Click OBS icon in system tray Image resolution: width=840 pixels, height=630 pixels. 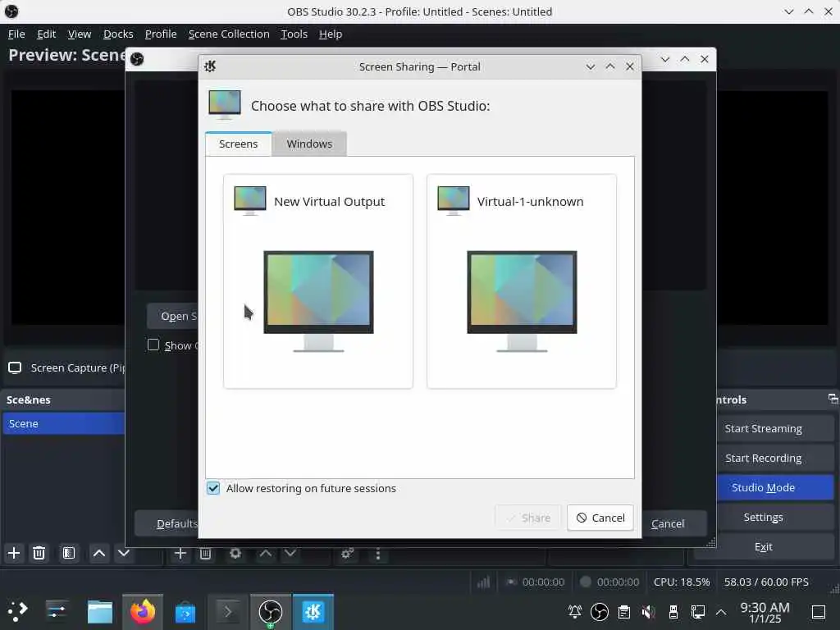click(x=600, y=611)
